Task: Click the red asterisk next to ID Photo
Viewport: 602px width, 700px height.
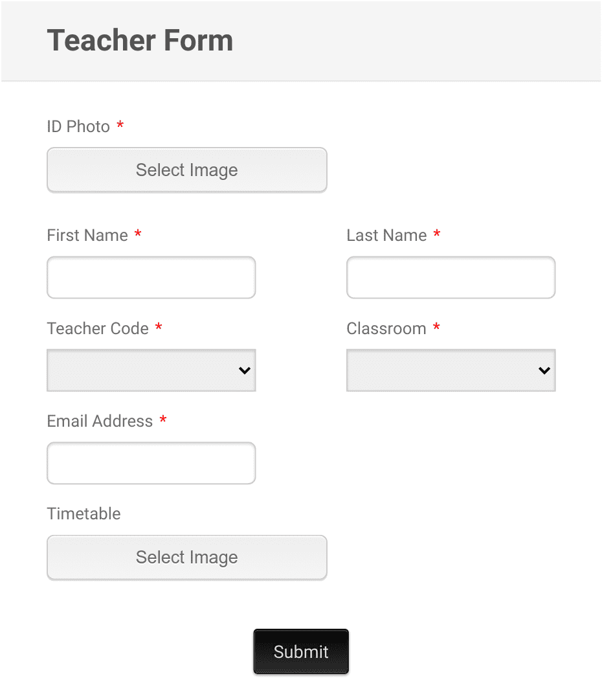Action: (120, 126)
